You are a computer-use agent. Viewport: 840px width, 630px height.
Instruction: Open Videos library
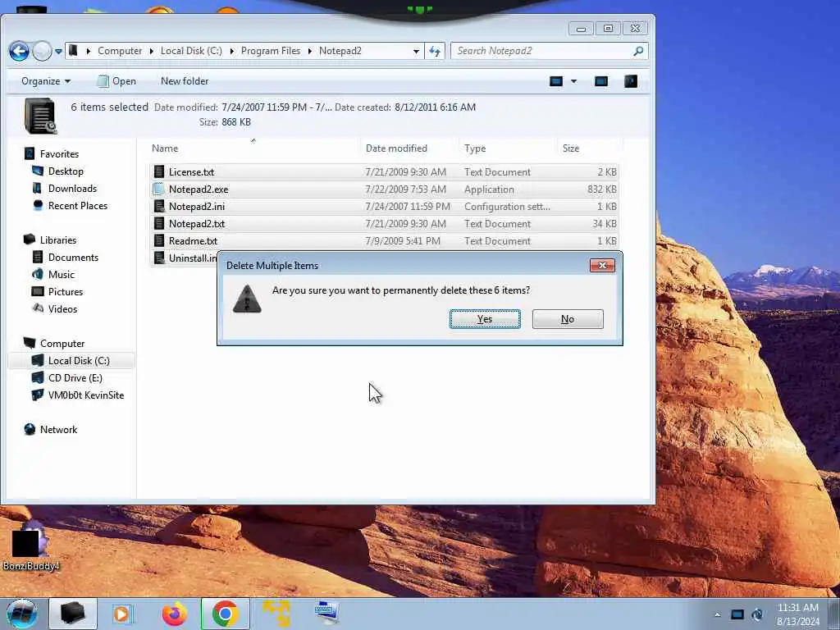click(x=62, y=309)
